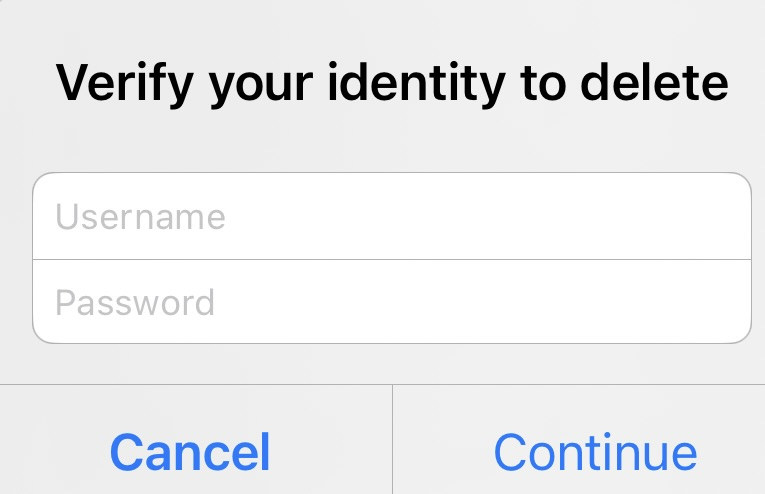Place cursor in the top credential field

391,217
